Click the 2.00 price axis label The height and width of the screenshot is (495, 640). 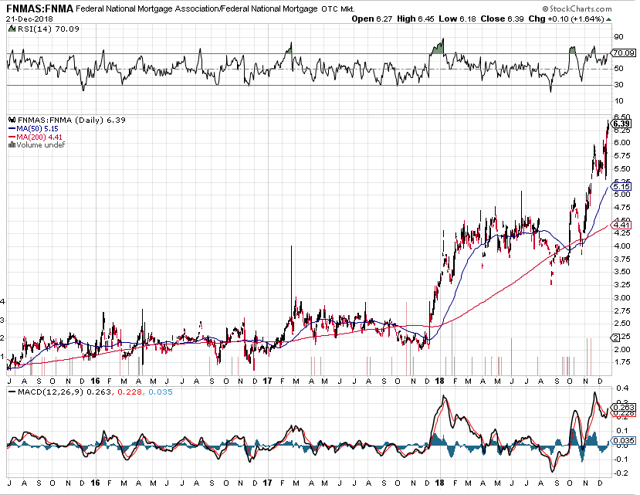(622, 349)
